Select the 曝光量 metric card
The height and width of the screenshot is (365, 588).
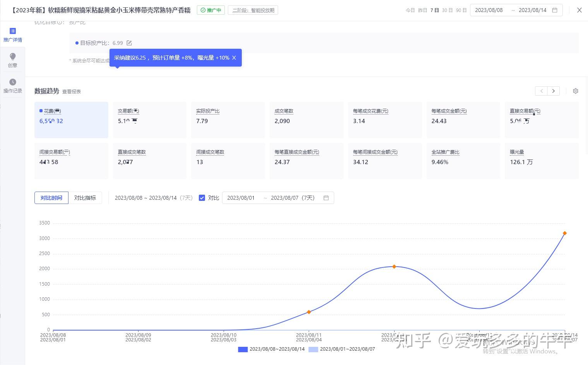pyautogui.click(x=542, y=161)
